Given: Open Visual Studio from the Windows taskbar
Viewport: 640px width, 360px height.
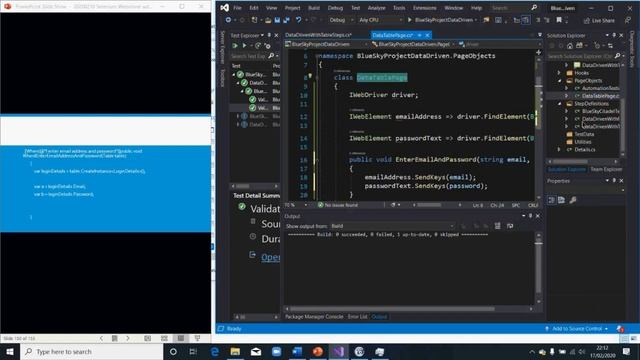Looking at the screenshot, I should click(338, 351).
